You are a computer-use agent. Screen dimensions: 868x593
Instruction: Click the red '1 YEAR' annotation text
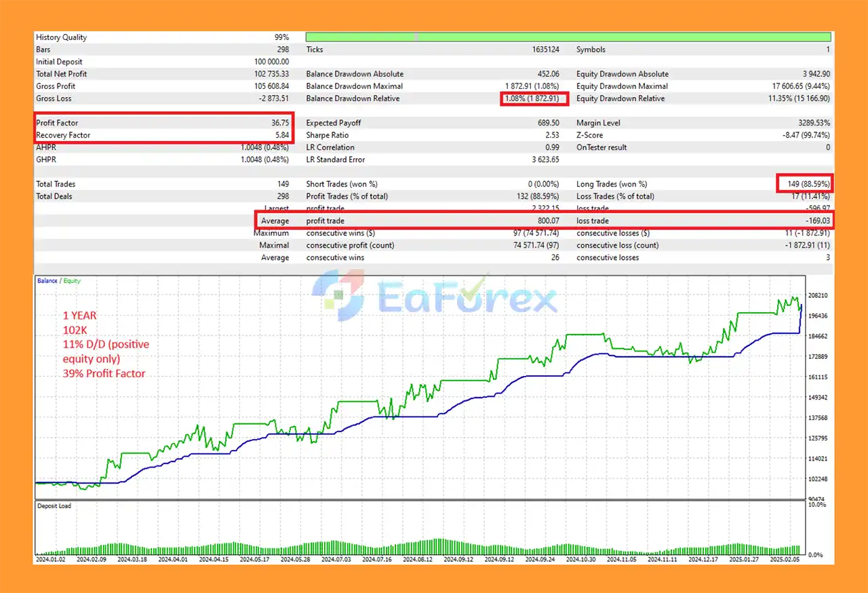81,315
